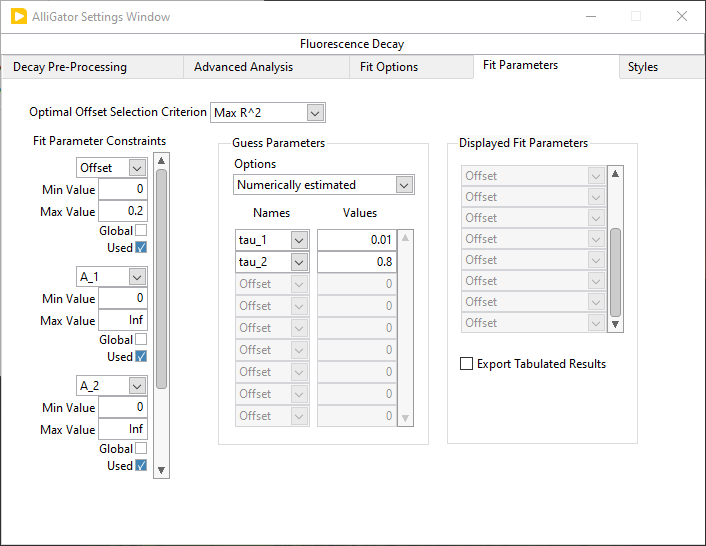
Task: Toggle Used checkbox for A_2 parameter
Action: click(x=141, y=465)
